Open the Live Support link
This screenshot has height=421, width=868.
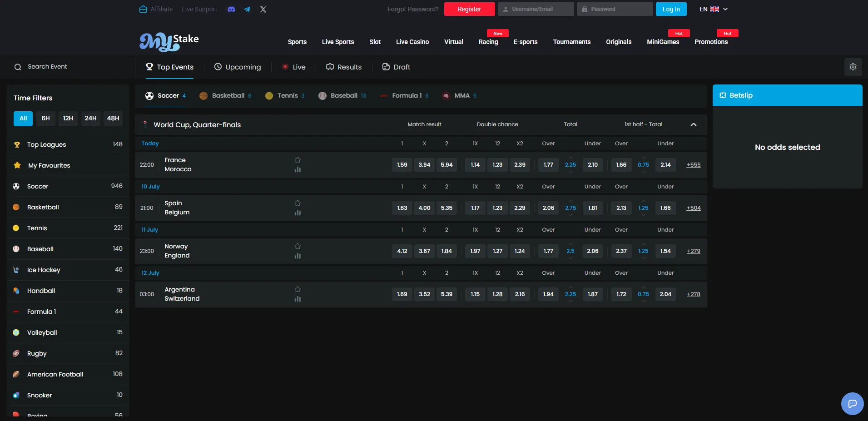199,9
